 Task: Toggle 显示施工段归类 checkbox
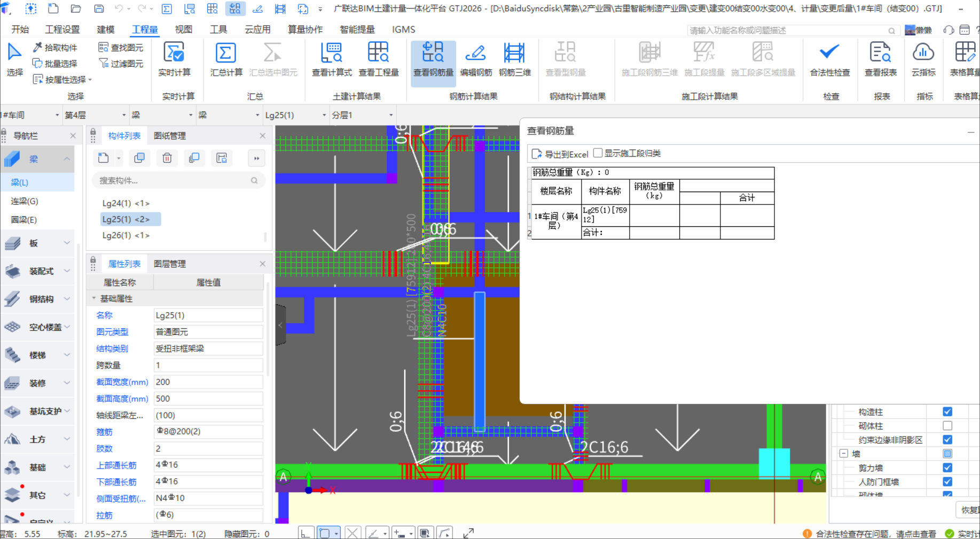598,153
